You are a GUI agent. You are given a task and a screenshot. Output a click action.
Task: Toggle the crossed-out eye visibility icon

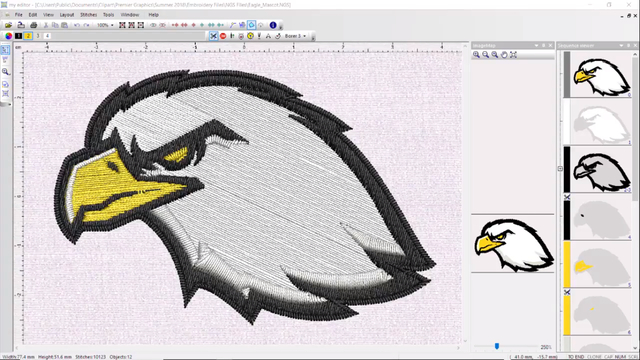point(162,25)
